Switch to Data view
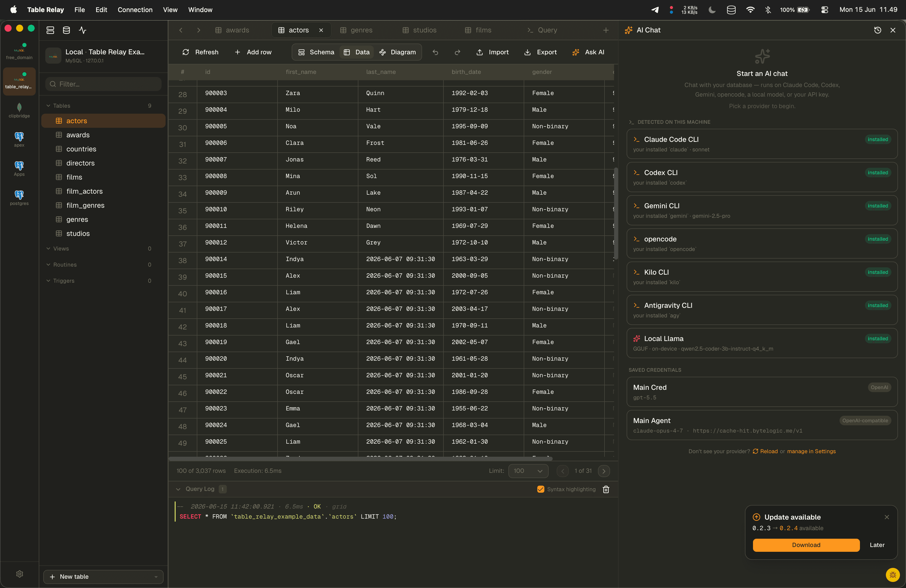The height and width of the screenshot is (588, 906). [357, 52]
